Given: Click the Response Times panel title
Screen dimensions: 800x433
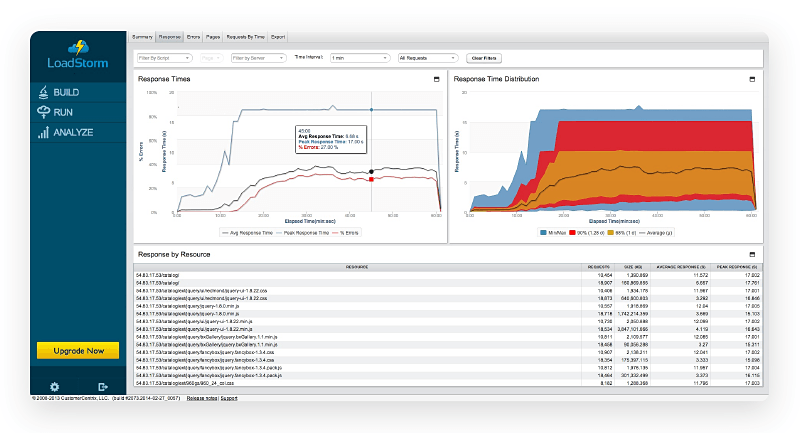Looking at the screenshot, I should pos(164,79).
